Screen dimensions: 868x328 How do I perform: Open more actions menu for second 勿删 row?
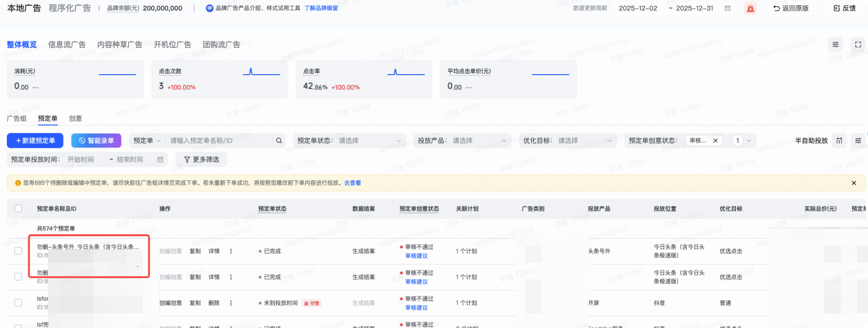(x=231, y=277)
